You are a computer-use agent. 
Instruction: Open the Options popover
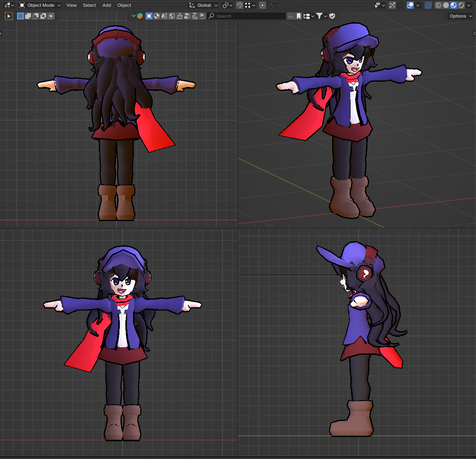460,16
